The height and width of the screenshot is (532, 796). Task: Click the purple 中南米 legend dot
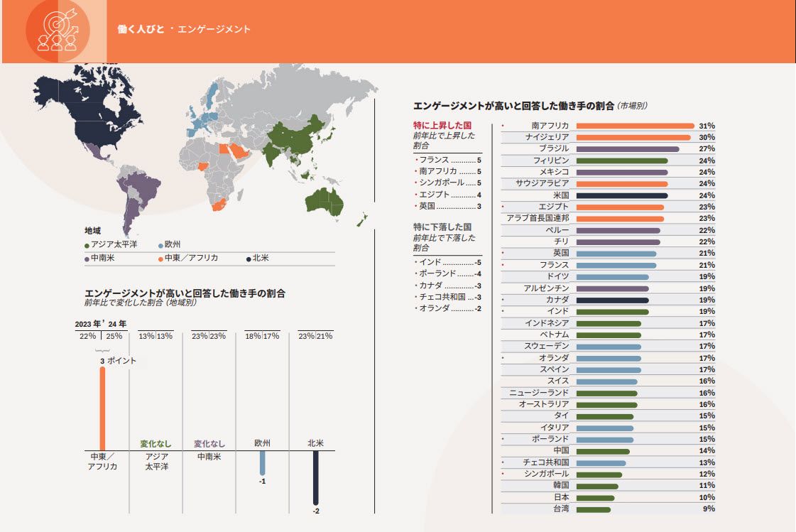point(87,259)
